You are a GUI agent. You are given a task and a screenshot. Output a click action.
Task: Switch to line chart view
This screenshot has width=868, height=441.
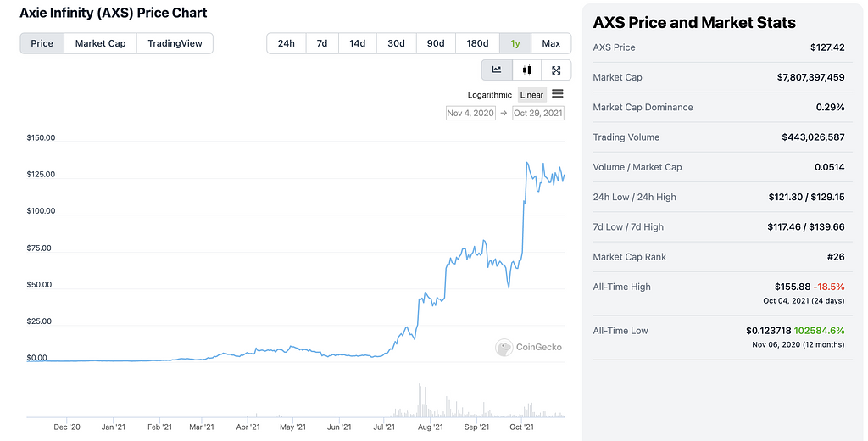(x=497, y=70)
